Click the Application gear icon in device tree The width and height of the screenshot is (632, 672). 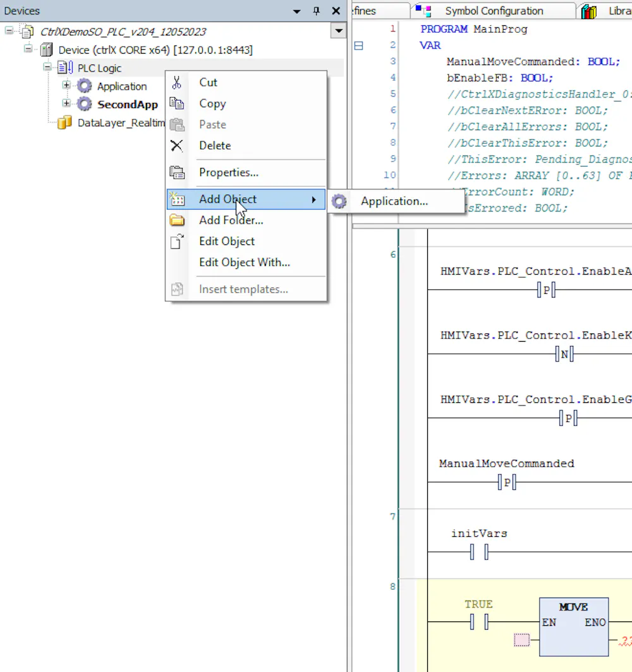tap(85, 86)
